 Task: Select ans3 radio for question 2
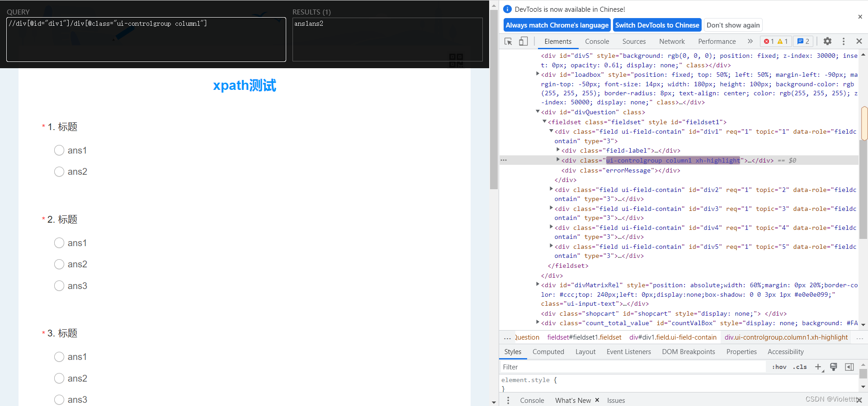coord(59,286)
